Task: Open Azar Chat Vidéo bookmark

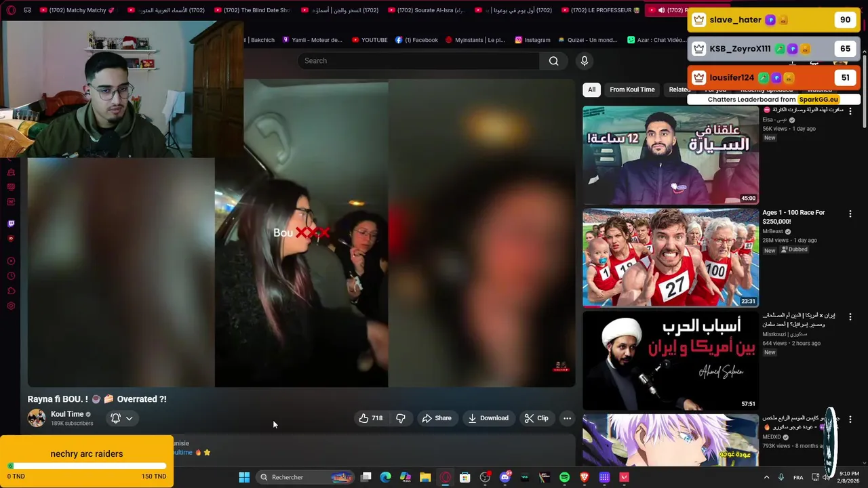Action: 656,40
